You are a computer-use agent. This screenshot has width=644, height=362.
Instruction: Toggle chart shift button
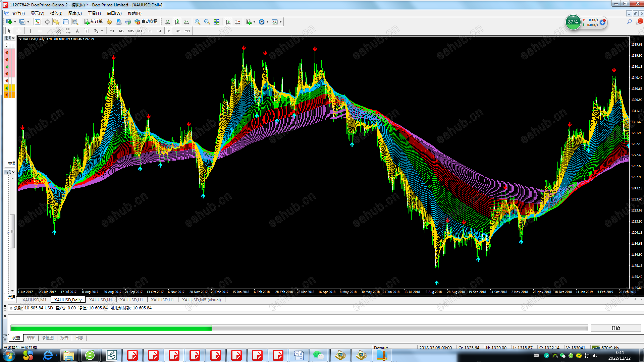pyautogui.click(x=237, y=22)
